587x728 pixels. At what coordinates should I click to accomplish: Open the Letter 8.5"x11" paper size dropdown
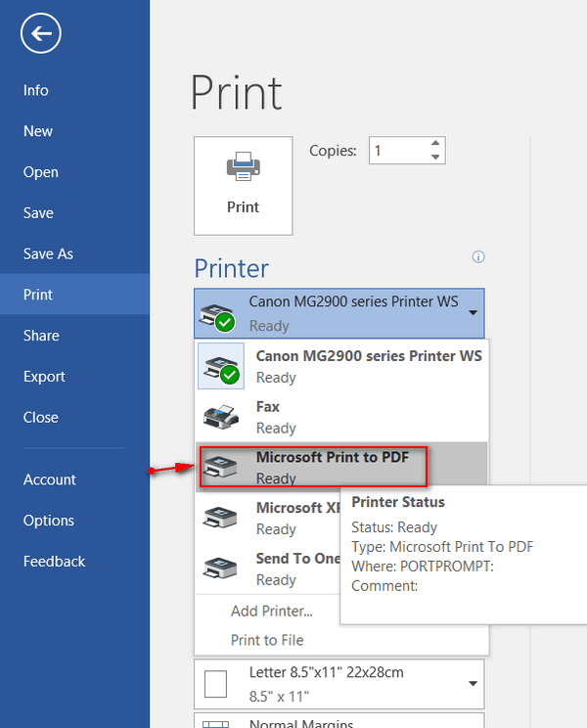click(x=339, y=684)
